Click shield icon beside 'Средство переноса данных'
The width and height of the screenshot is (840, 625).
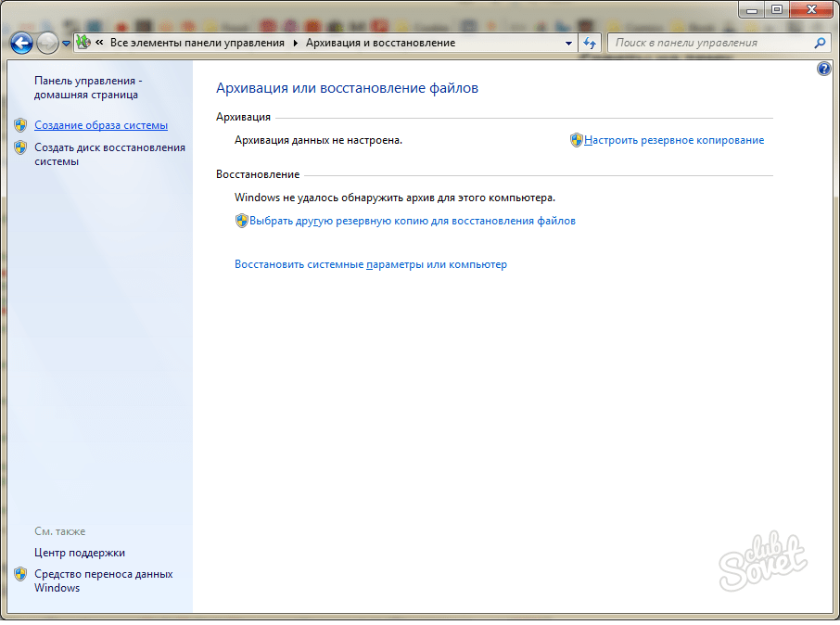tap(20, 574)
